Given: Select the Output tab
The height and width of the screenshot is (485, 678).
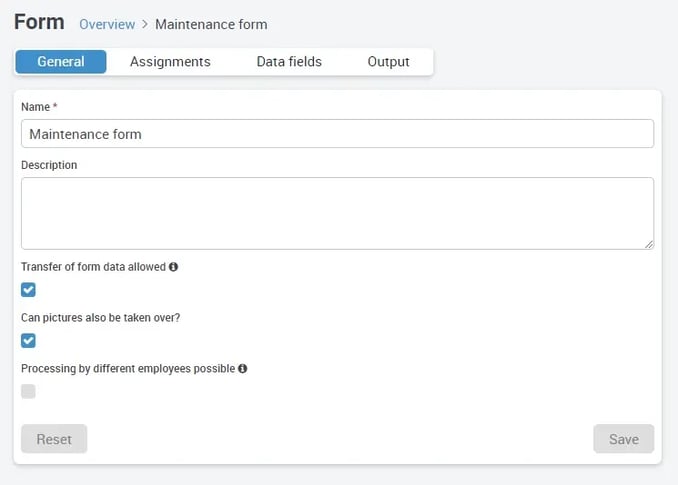Looking at the screenshot, I should [388, 62].
